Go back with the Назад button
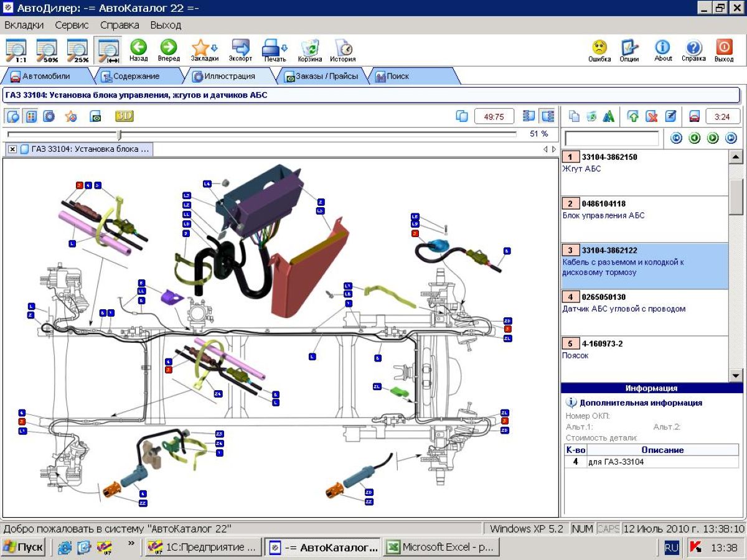This screenshot has height=560, width=747. pyautogui.click(x=138, y=50)
